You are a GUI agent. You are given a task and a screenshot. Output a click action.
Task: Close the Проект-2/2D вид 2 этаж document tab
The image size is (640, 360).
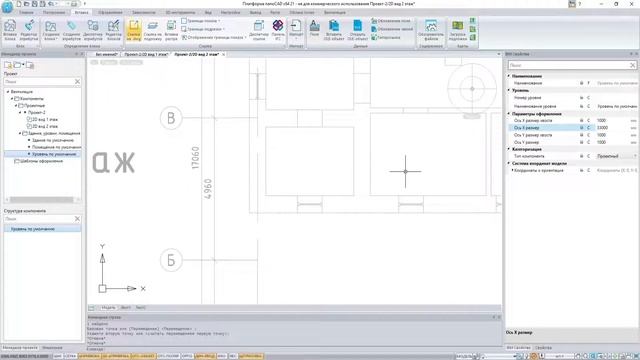(x=223, y=54)
